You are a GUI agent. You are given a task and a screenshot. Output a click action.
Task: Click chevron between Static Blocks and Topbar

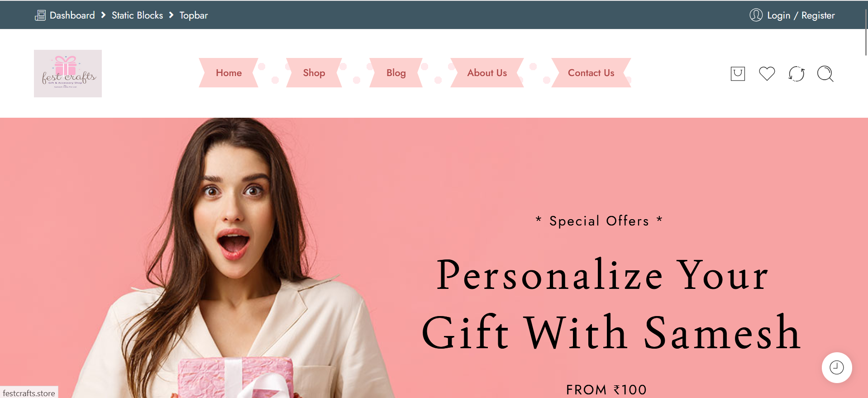pyautogui.click(x=171, y=15)
